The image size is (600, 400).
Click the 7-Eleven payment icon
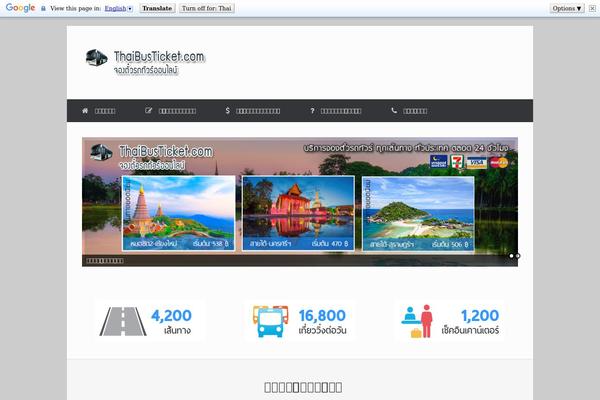pos(457,162)
